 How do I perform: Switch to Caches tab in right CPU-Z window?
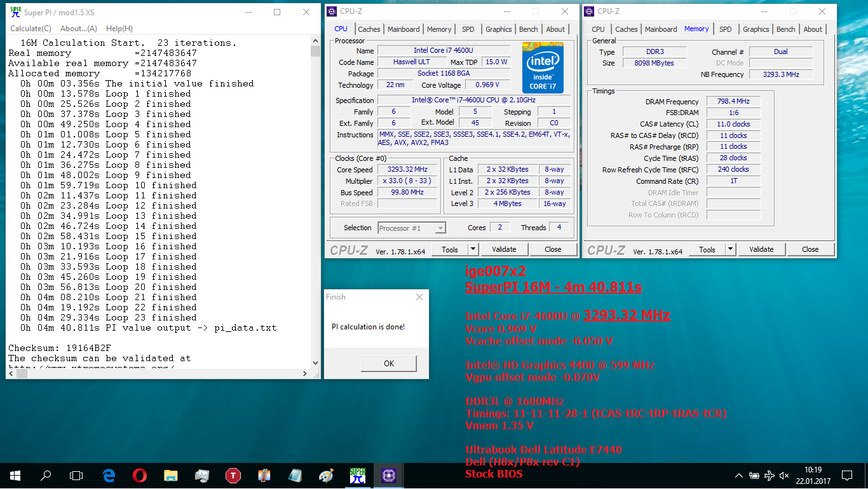(627, 29)
